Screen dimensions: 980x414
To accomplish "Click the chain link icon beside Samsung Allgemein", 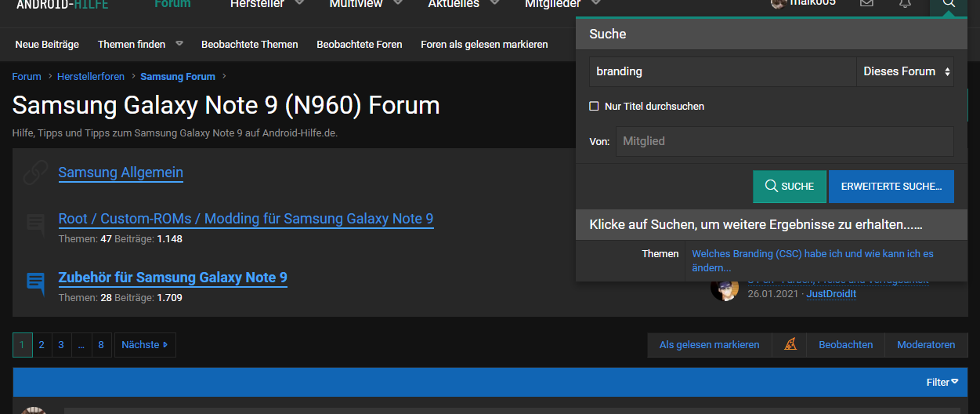I will tap(36, 172).
